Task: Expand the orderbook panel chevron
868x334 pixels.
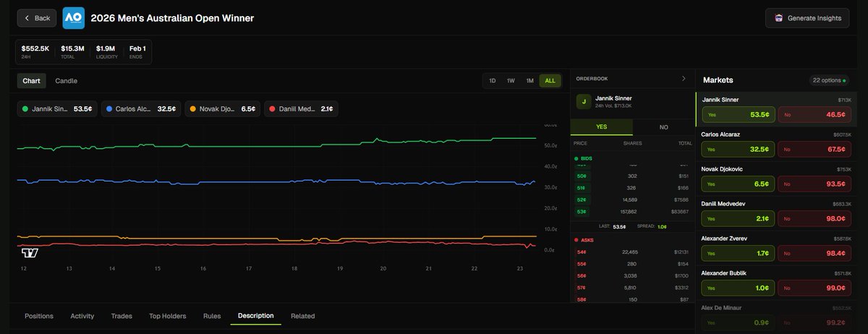Action: [684, 78]
